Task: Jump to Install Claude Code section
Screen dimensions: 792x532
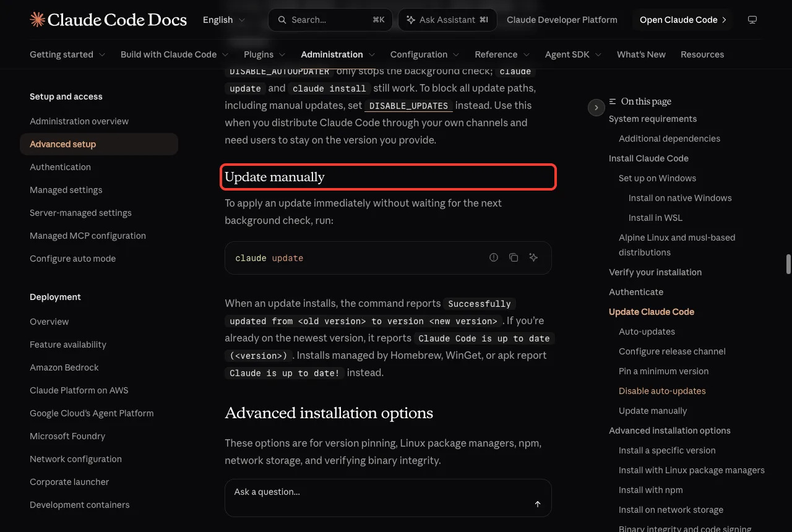Action: click(x=648, y=158)
